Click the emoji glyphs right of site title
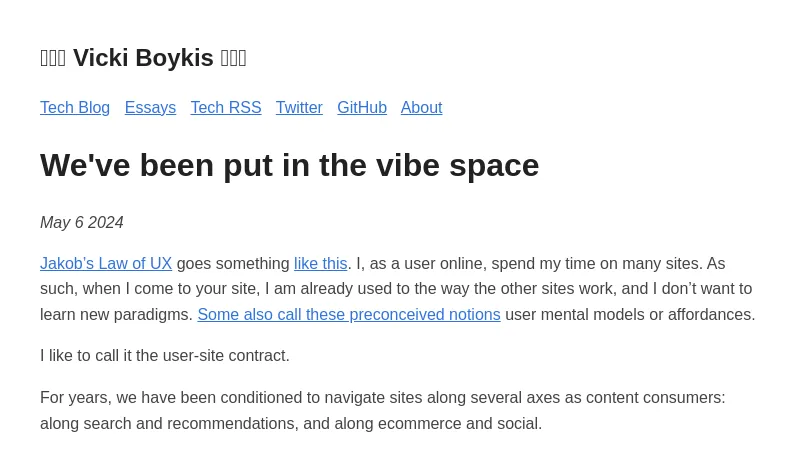800x450 pixels. [233, 58]
